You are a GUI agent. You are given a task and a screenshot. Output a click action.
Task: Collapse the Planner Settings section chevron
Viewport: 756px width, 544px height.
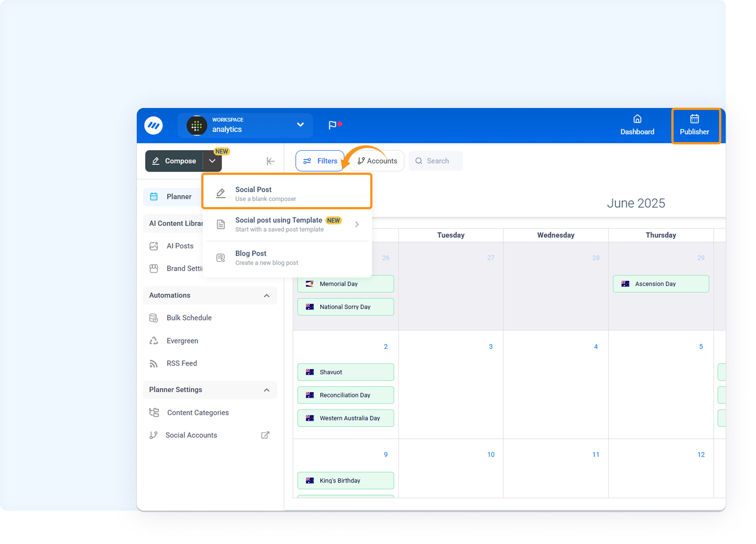[266, 390]
